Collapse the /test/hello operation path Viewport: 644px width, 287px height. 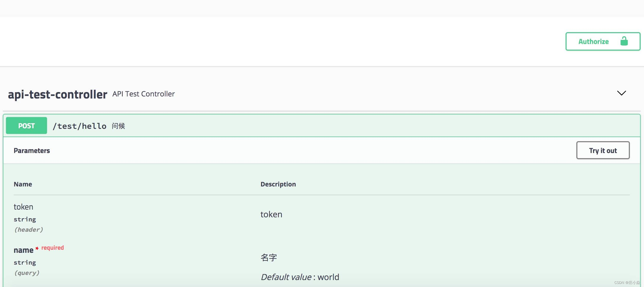tap(79, 126)
